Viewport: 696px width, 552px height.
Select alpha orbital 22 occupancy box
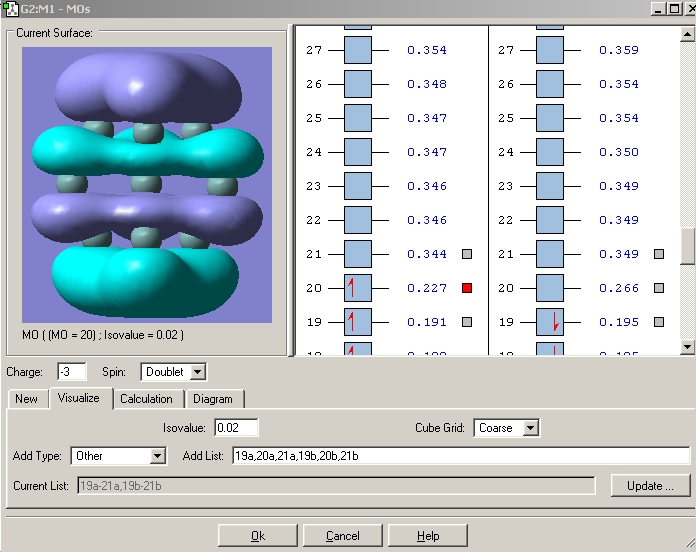pos(358,220)
